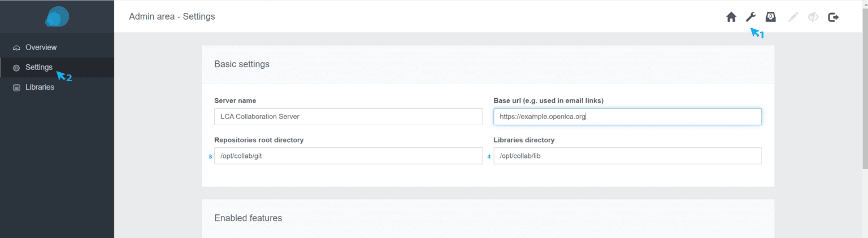Screen dimensions: 868x238
Task: Click the Enabled features section heading
Action: [x=248, y=218]
